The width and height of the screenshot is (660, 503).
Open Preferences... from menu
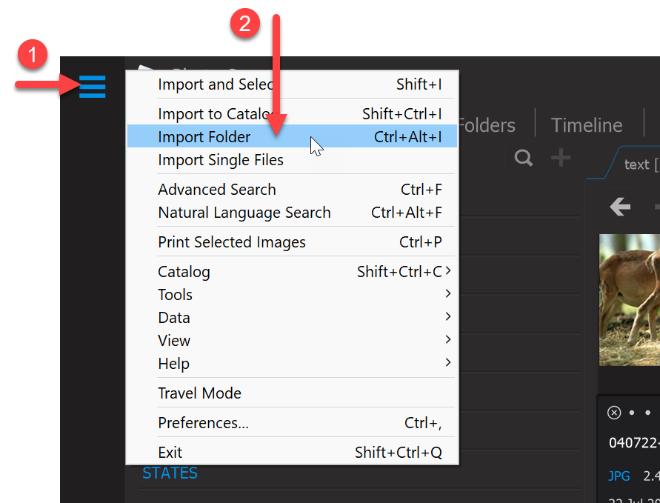click(292, 423)
